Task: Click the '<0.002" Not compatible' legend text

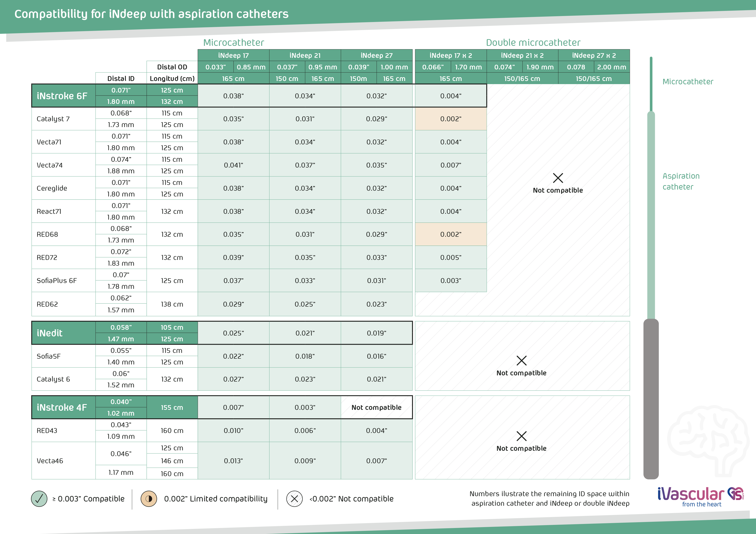Action: point(351,499)
